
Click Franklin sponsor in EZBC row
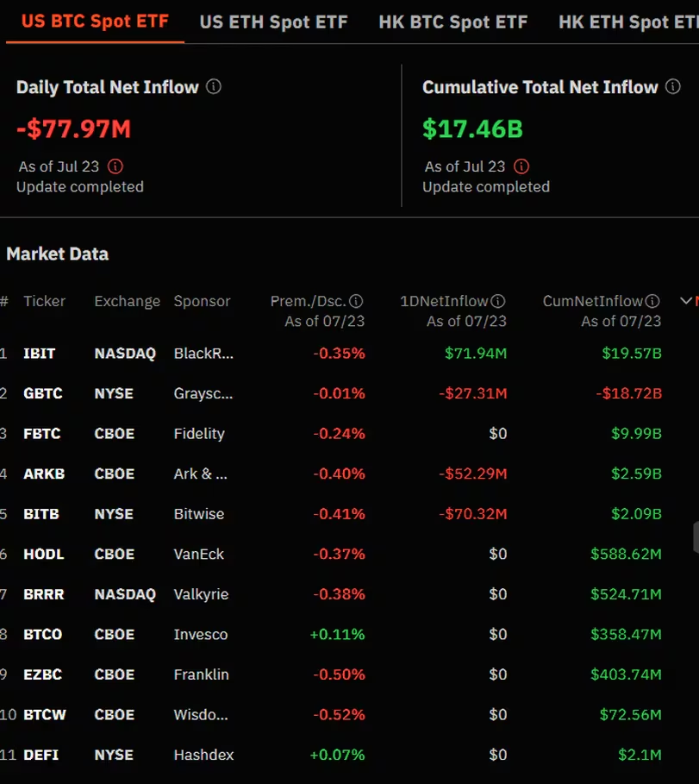[202, 674]
